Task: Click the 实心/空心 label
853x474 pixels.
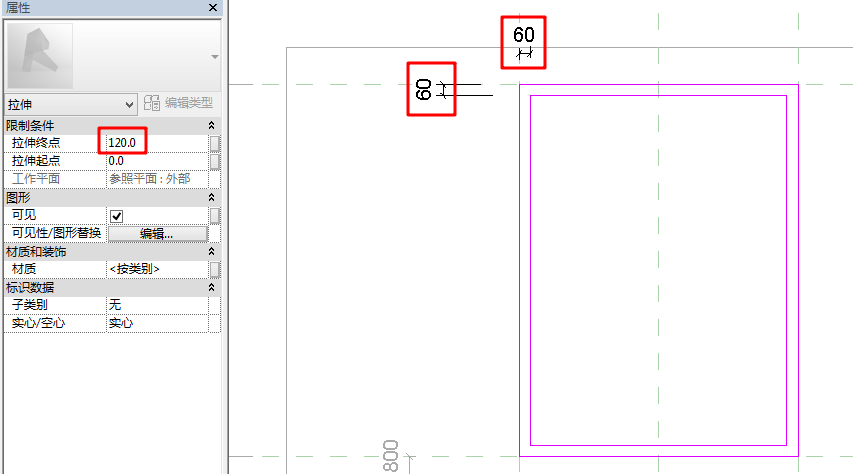Action: tap(38, 323)
